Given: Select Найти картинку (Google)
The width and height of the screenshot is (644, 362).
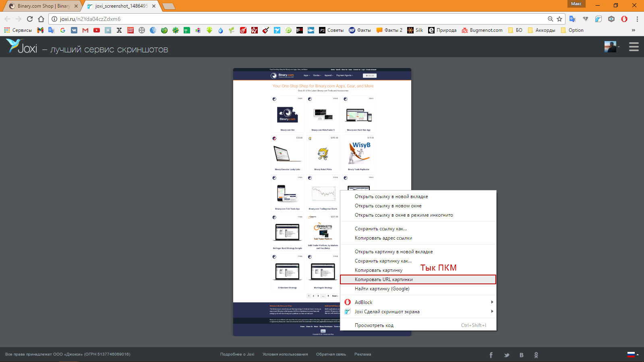Looking at the screenshot, I should point(418,289).
